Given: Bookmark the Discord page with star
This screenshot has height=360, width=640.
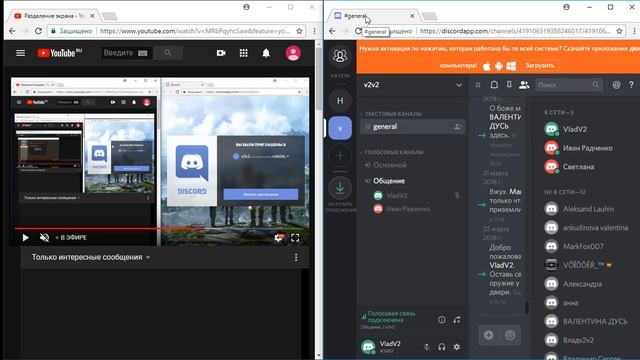Looking at the screenshot, I should pos(619,31).
